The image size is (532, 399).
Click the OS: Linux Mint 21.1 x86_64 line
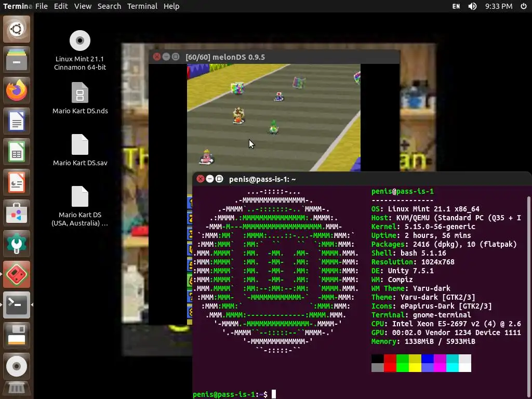pos(425,209)
